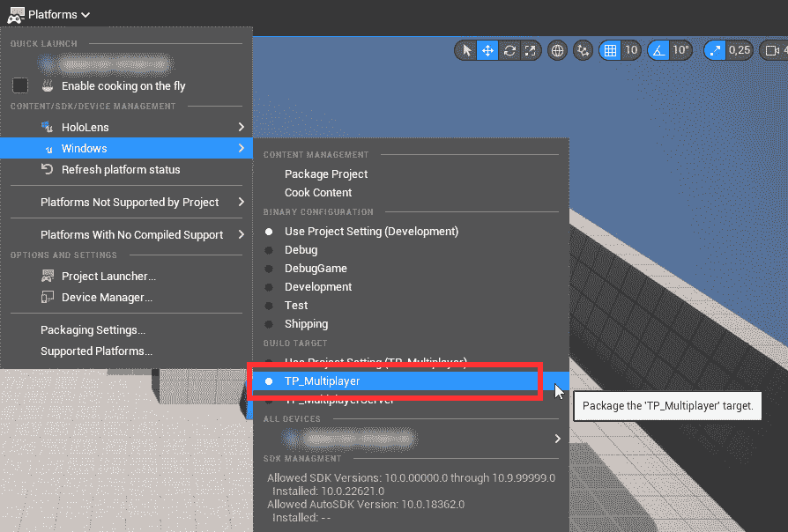Select the Development binary configuration

point(411,287)
